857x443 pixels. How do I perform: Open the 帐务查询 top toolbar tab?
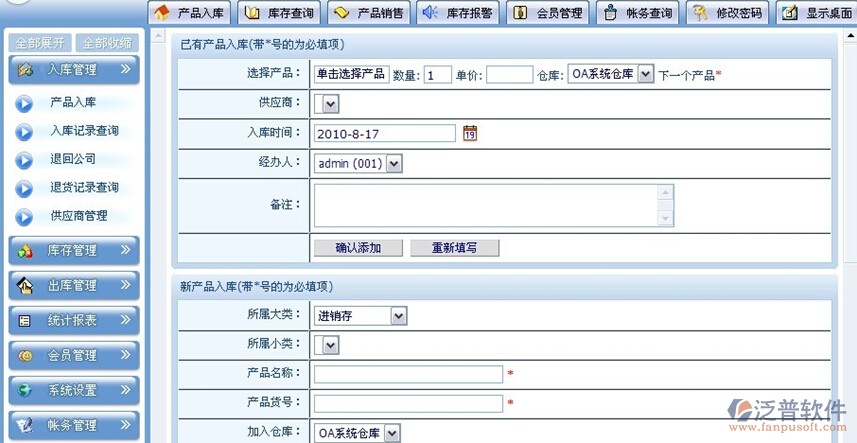(637, 13)
